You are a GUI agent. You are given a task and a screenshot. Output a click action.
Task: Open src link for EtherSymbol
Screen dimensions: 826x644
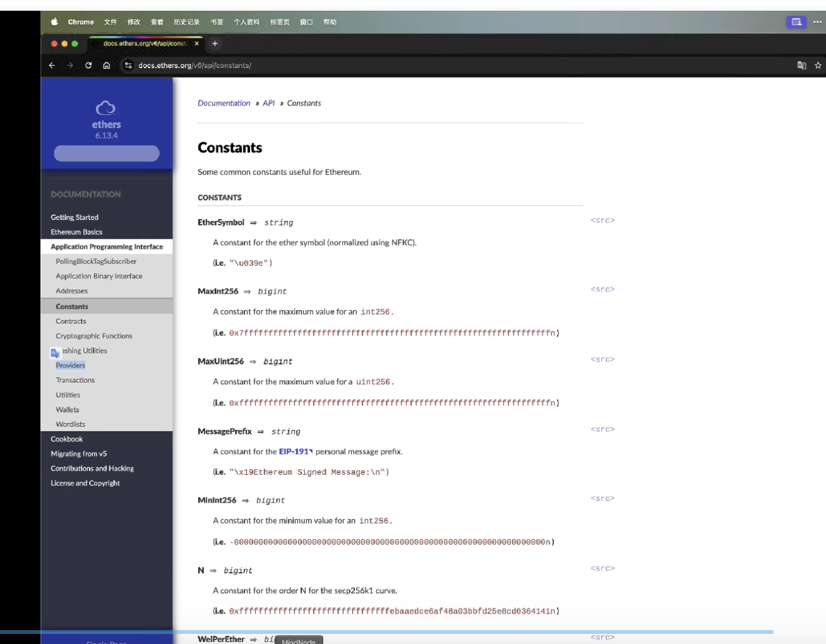pos(602,220)
